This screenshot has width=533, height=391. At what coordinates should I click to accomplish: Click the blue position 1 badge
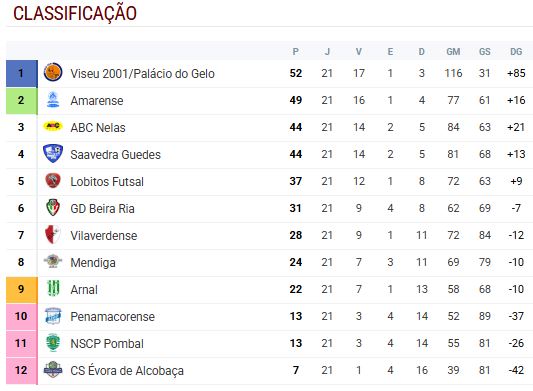pos(21,73)
